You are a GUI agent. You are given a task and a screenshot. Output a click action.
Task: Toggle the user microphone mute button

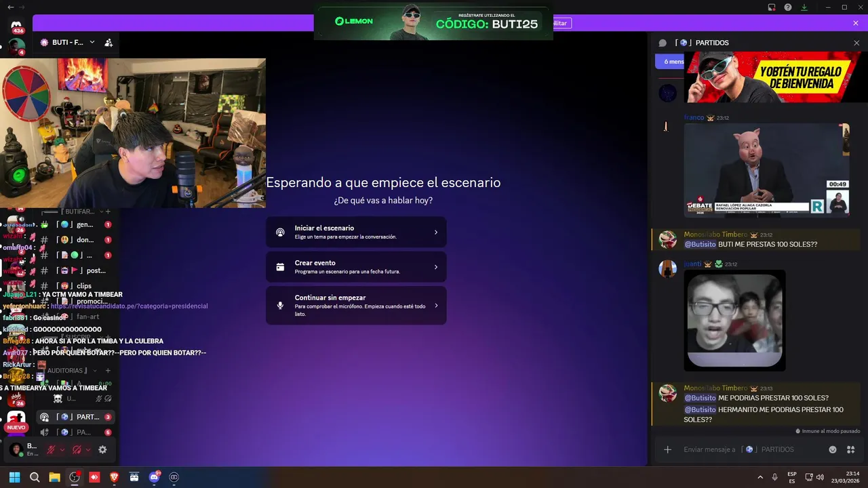click(x=51, y=449)
